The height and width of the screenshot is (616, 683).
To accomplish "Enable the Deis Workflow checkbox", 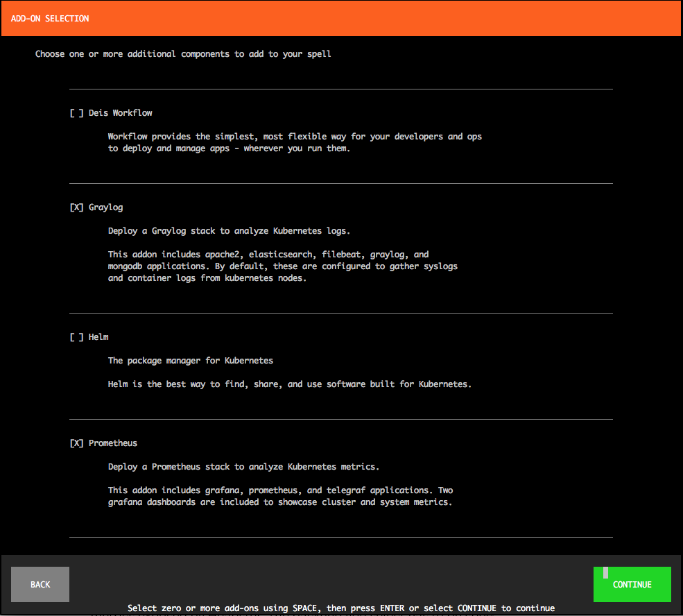I will 77,113.
